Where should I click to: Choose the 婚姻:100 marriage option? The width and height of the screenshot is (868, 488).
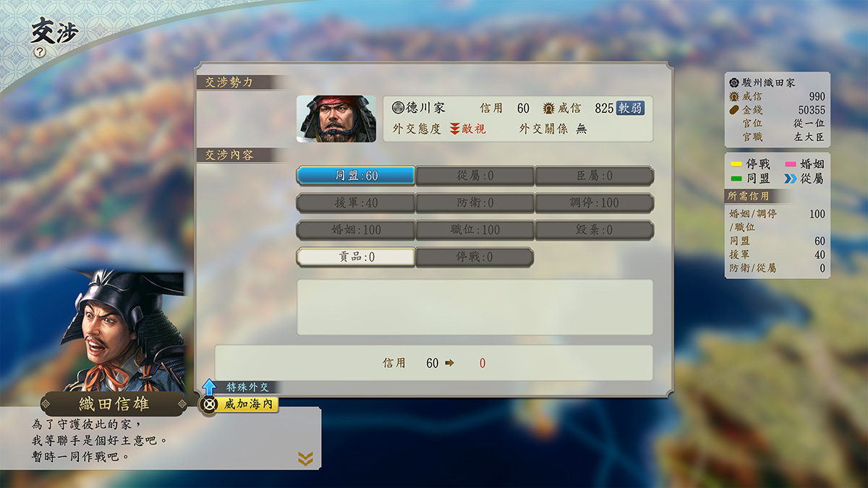pyautogui.click(x=356, y=230)
